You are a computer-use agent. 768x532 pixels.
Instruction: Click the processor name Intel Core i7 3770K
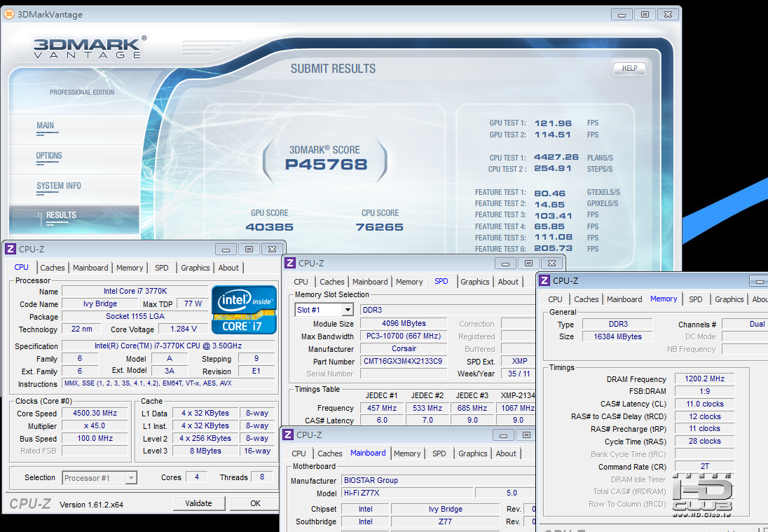pyautogui.click(x=135, y=291)
